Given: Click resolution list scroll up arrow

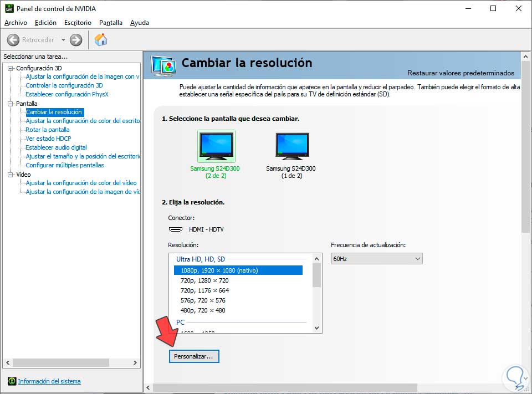Looking at the screenshot, I should 316,259.
